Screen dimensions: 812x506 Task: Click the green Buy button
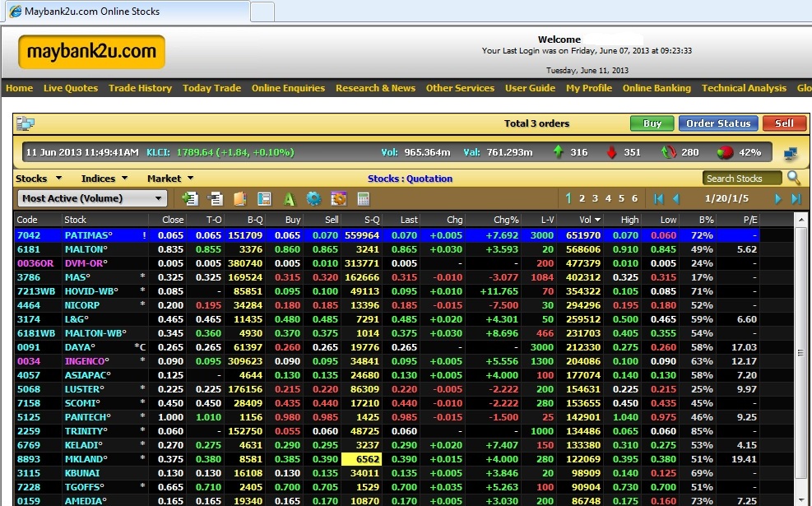coord(652,123)
